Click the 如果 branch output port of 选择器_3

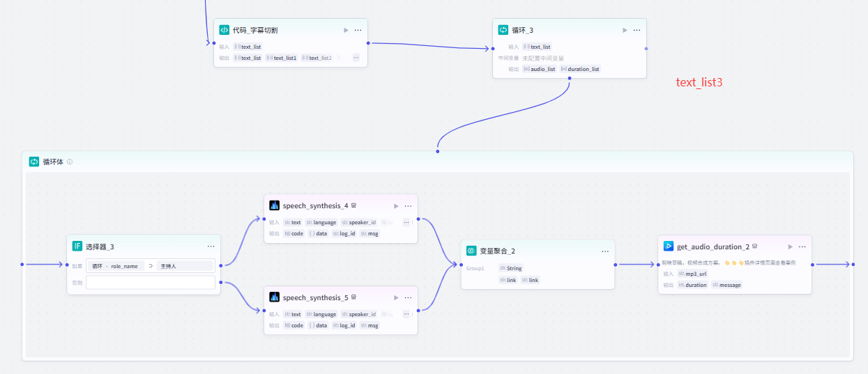tap(221, 265)
